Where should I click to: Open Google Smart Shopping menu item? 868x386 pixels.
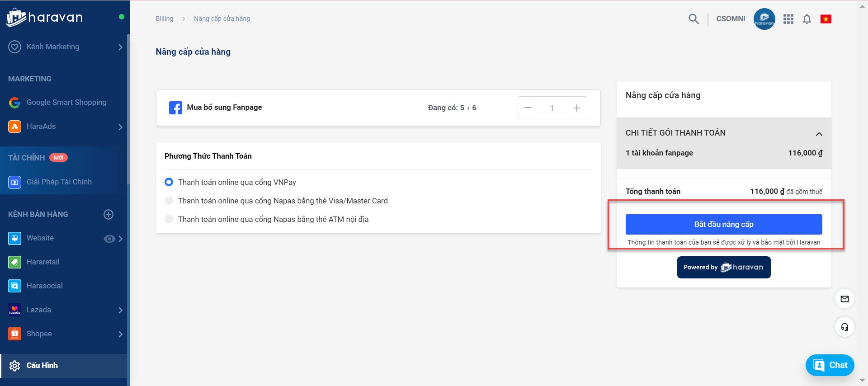coord(66,103)
